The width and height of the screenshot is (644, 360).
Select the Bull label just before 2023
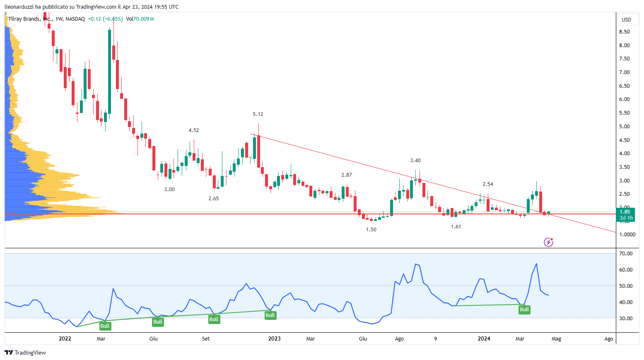tap(270, 315)
